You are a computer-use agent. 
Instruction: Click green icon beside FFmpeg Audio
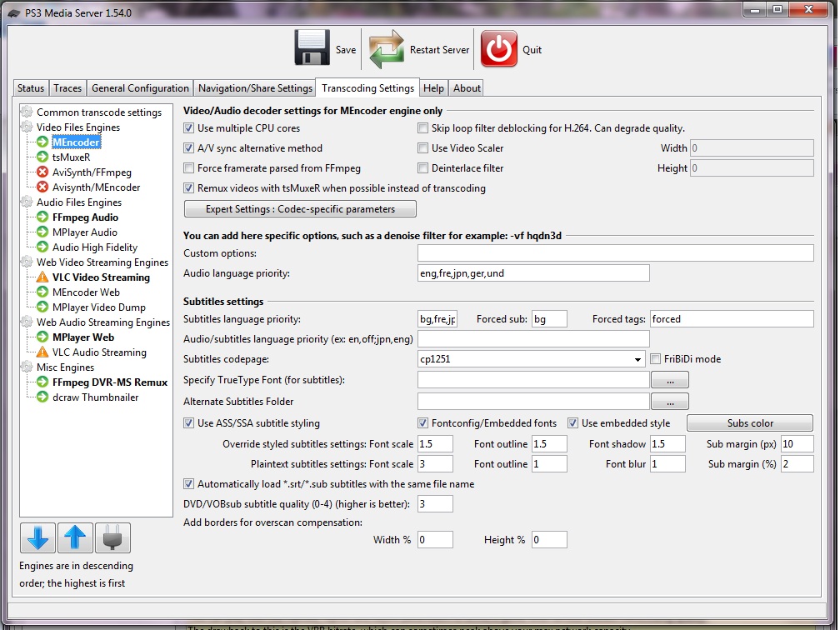(42, 217)
